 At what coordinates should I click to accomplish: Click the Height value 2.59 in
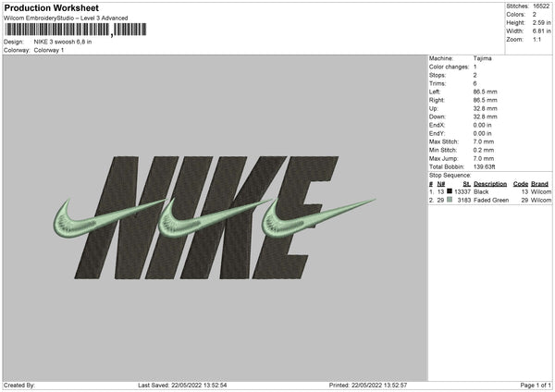[541, 22]
